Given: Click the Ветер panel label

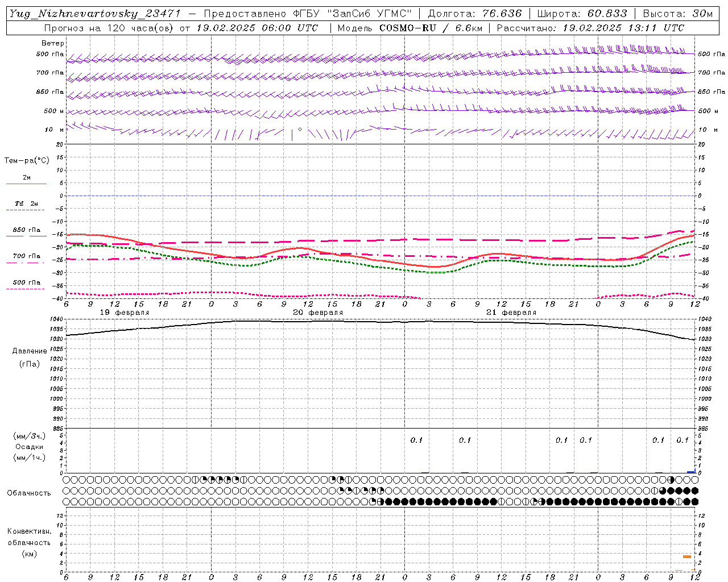Looking at the screenshot, I should (x=53, y=43).
